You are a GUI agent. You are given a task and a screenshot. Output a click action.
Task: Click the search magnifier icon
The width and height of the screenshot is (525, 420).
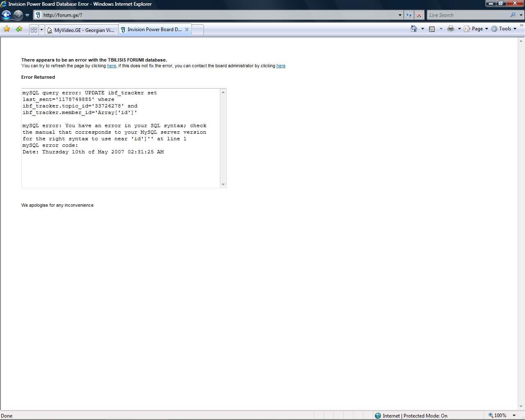[513, 15]
